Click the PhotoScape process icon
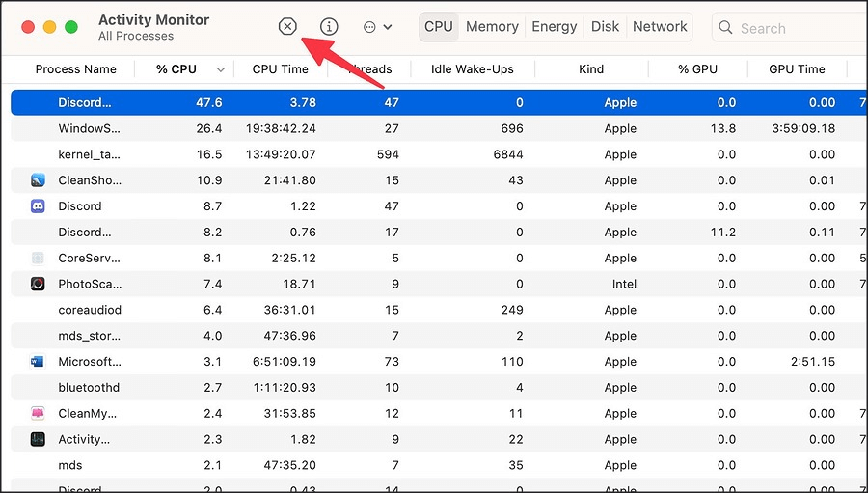Viewport: 868px width, 493px height. tap(39, 284)
